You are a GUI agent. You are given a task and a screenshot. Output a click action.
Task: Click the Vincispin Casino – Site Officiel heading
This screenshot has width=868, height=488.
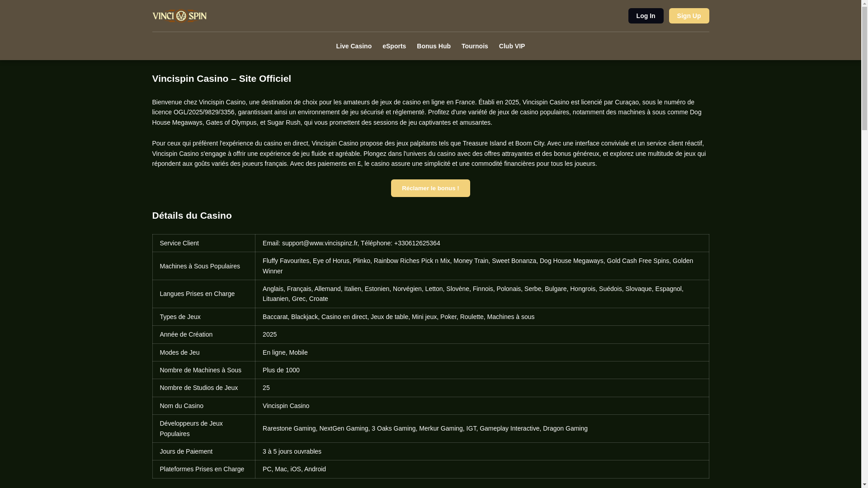coord(222,79)
